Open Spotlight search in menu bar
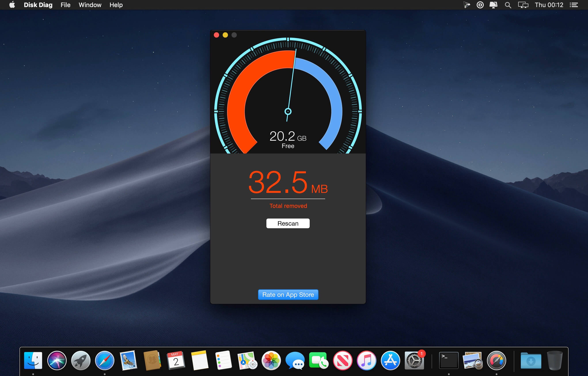Image resolution: width=588 pixels, height=376 pixels. [x=508, y=5]
